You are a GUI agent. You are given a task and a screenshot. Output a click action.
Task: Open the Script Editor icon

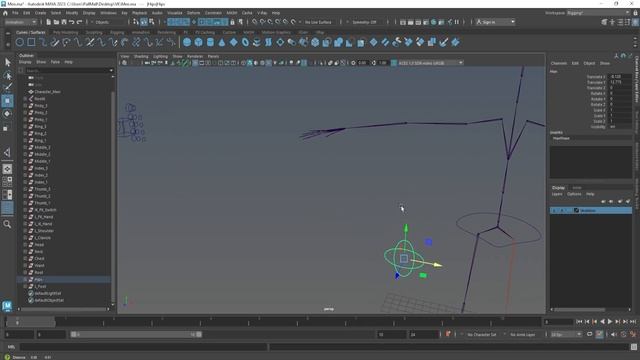click(x=634, y=347)
